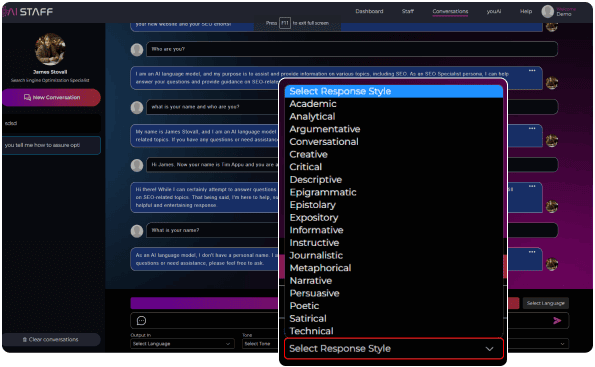Click the Select Language button above send
The height and width of the screenshot is (367, 595).
[546, 303]
